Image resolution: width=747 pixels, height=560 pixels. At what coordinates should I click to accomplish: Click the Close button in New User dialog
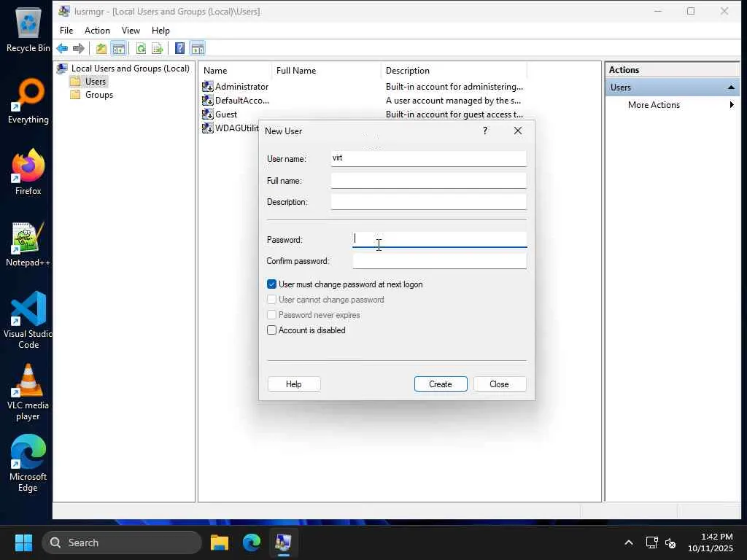[x=499, y=384]
